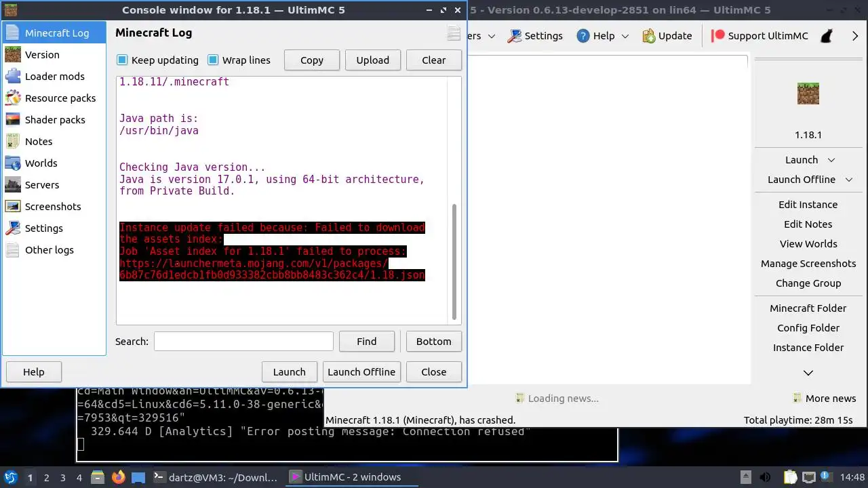This screenshot has width=868, height=488.
Task: Click Launch Offline in console window
Action: 361,371
